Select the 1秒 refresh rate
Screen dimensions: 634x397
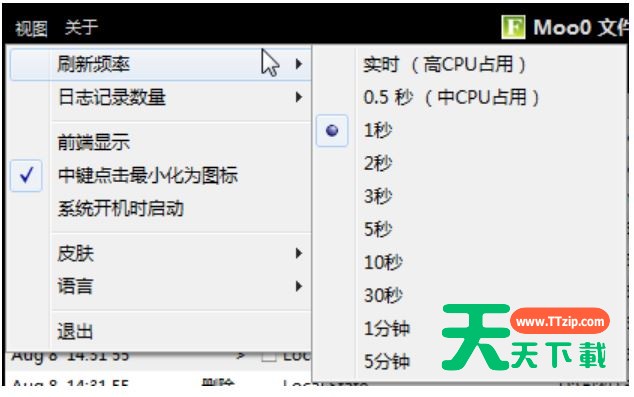(470, 130)
